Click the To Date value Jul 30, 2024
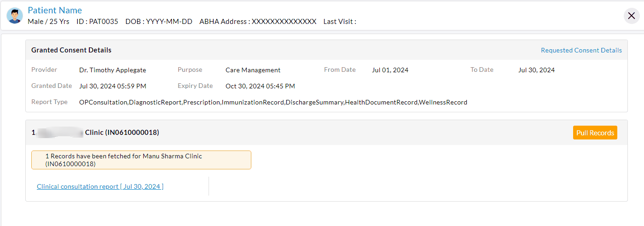 (x=536, y=70)
